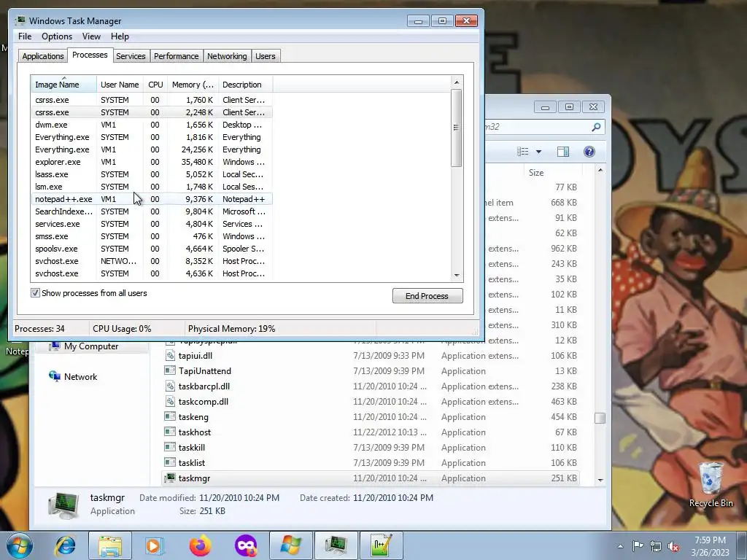Click the muted volume tray icon
This screenshot has width=747, height=560.
tap(673, 546)
